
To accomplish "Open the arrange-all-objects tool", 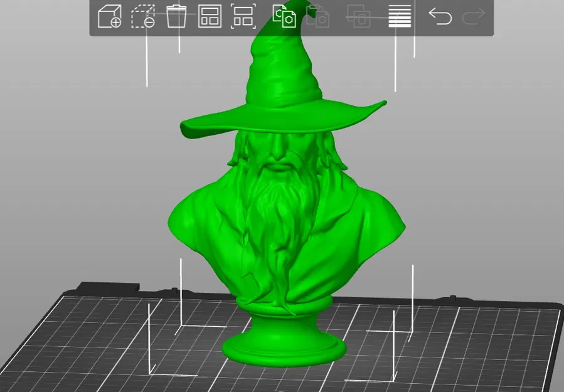I will pos(210,18).
